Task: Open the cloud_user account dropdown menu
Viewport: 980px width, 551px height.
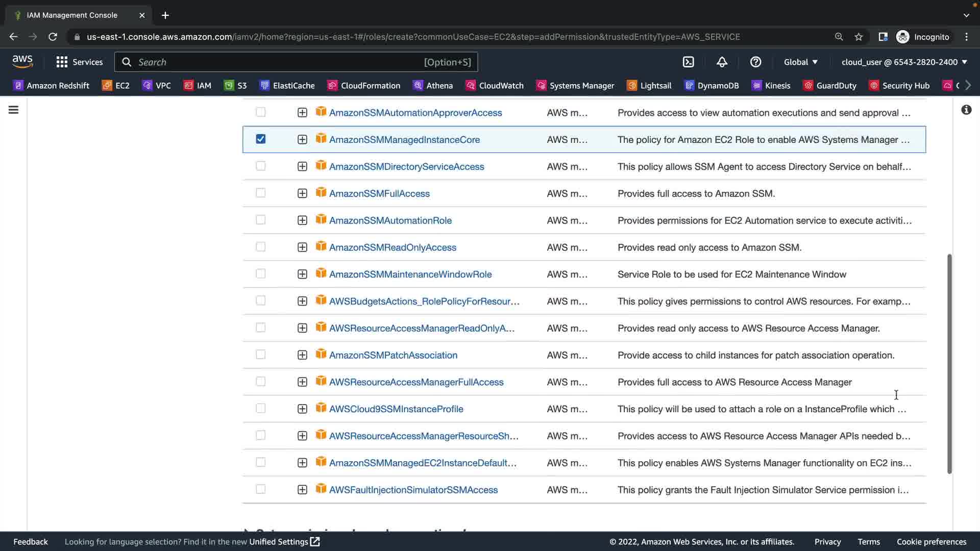Action: click(x=904, y=62)
